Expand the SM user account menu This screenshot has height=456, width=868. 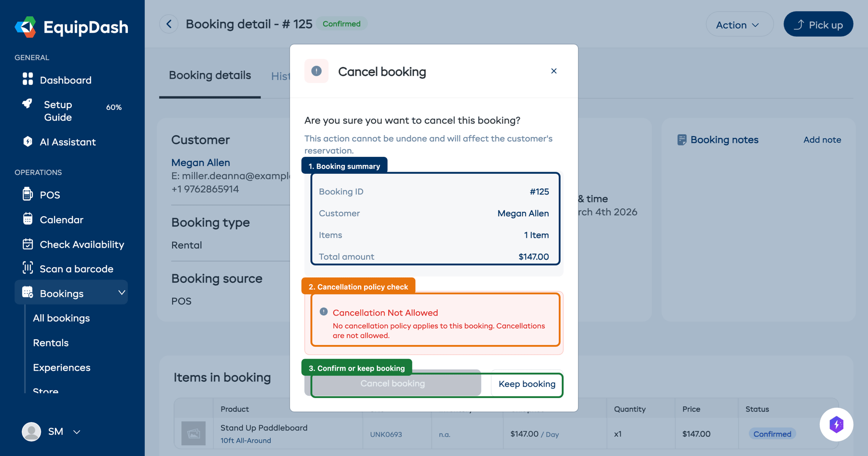point(77,432)
